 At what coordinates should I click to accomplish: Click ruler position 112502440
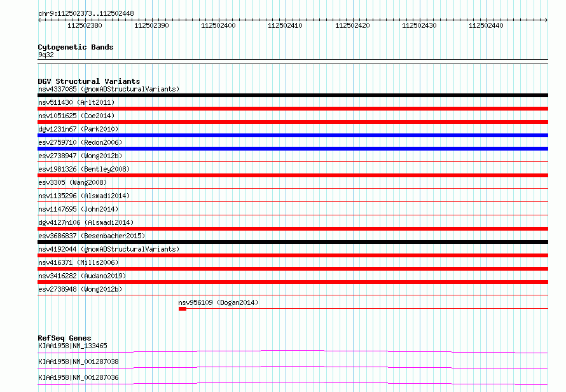point(487,25)
